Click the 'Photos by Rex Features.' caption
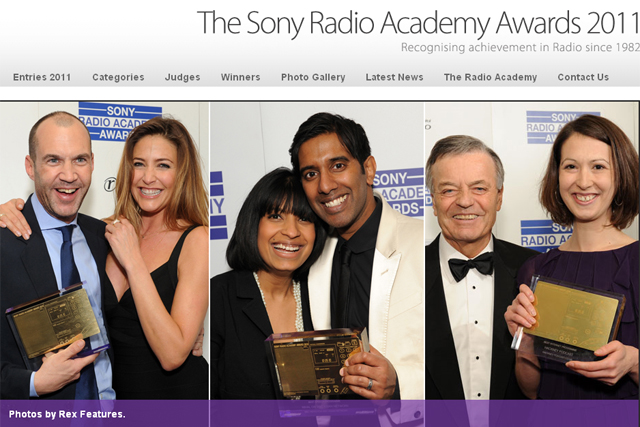Viewport: 640px width, 427px height. pos(67,414)
